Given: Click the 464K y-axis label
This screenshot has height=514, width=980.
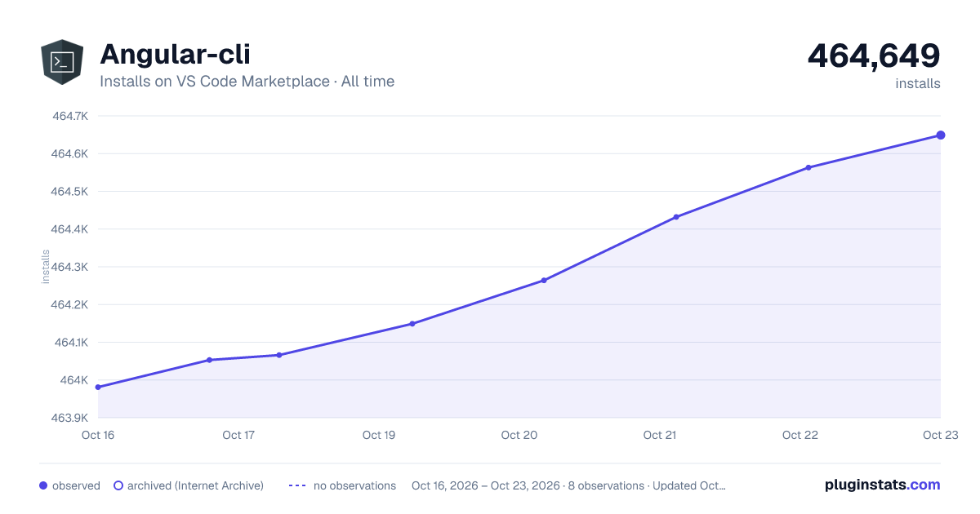Looking at the screenshot, I should point(73,380).
